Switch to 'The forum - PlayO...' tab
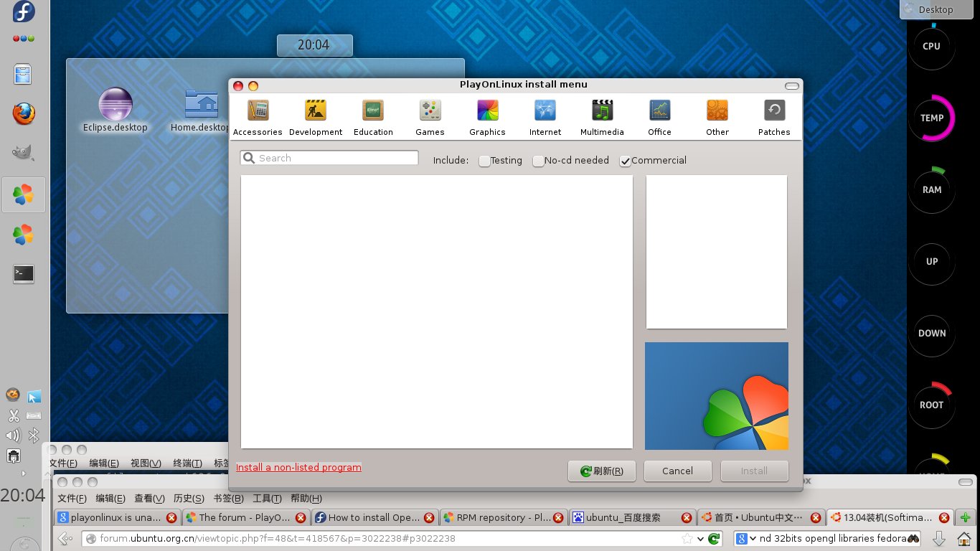Image resolution: width=980 pixels, height=551 pixels. 245,517
